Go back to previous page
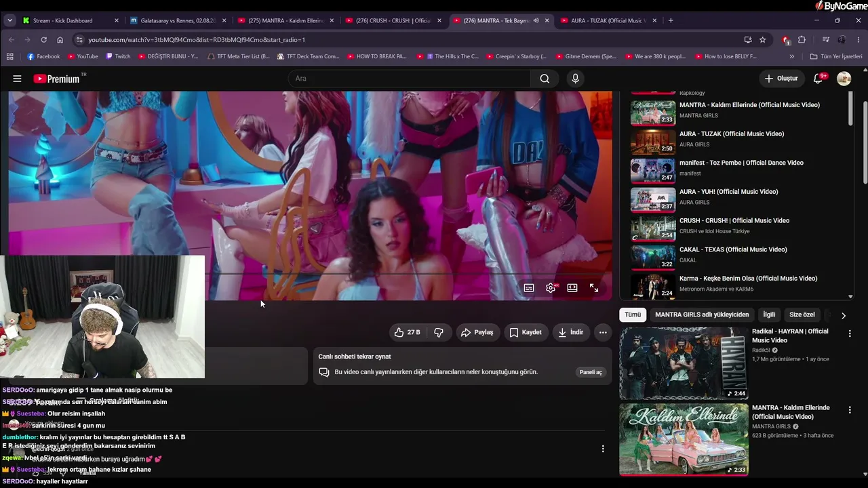 [12, 40]
